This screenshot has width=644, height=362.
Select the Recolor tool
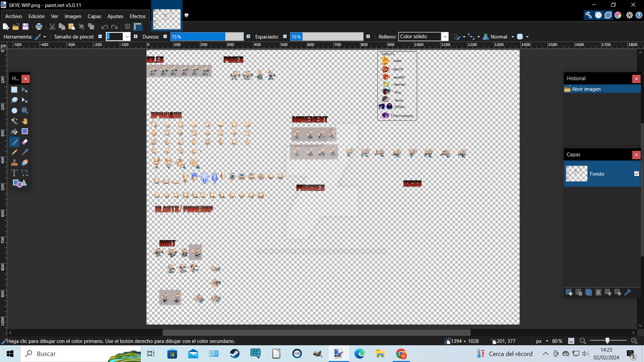(25, 163)
